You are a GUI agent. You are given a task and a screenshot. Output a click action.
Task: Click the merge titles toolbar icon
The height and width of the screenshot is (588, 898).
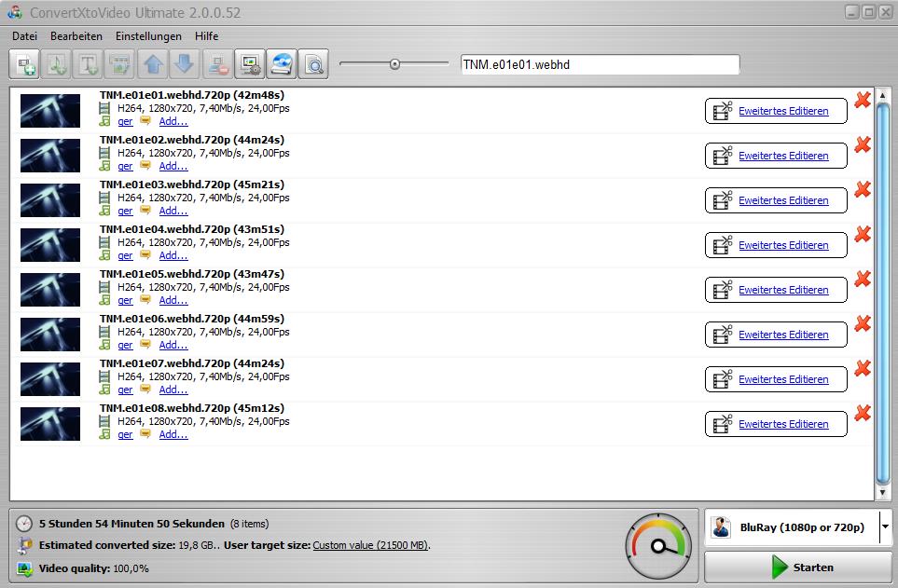click(x=119, y=64)
